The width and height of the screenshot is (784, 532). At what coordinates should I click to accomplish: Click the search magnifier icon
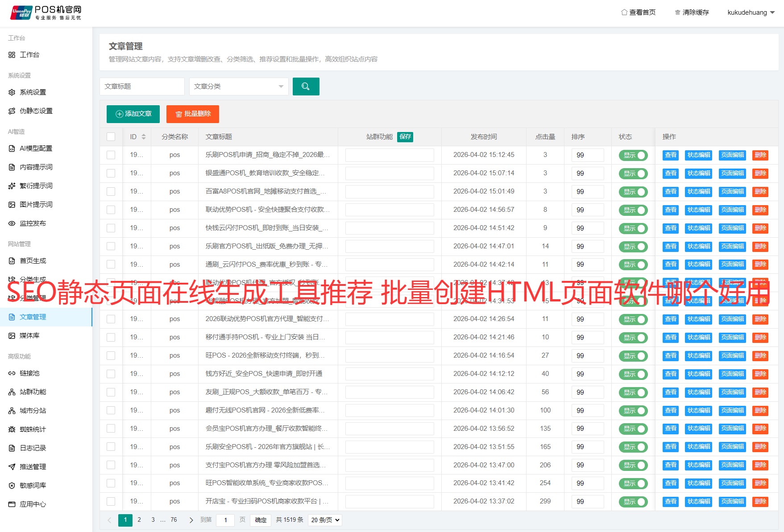(x=306, y=86)
